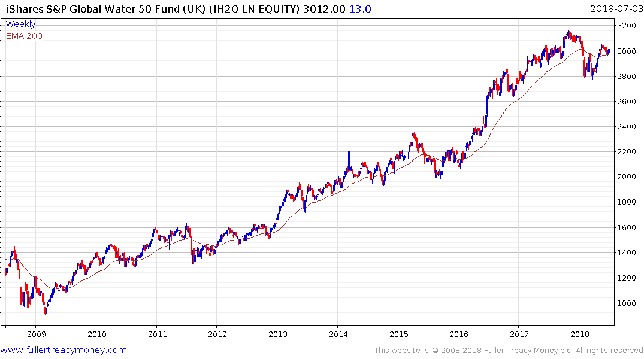644x359 pixels.
Task: Click the 'EMA 200' indicator label
Action: [x=24, y=36]
